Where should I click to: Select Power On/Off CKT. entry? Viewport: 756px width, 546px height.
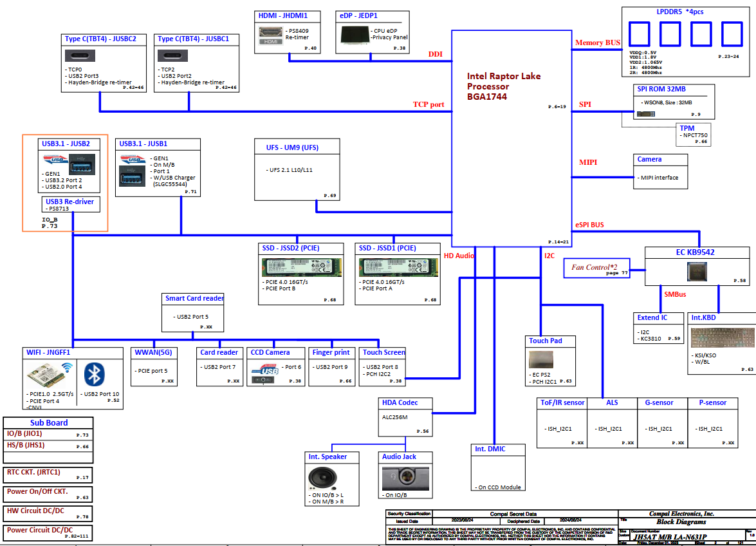tap(48, 494)
